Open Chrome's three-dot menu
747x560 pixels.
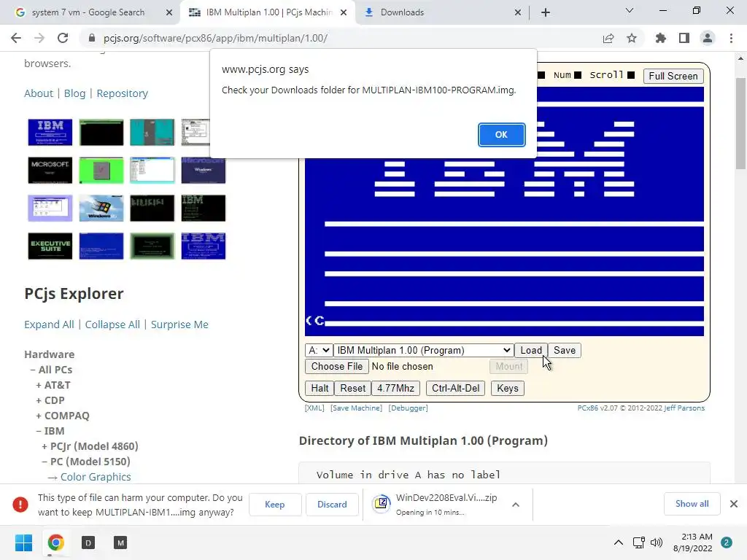[731, 38]
